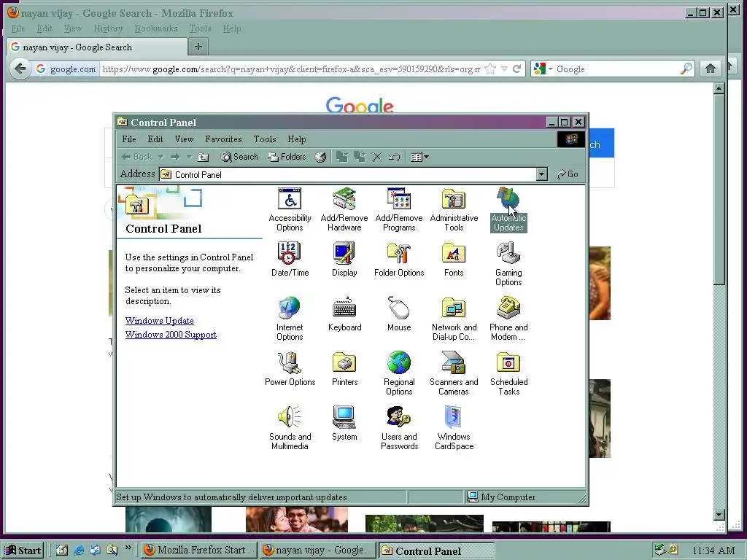Open the Fonts folder icon
The width and height of the screenshot is (747, 560).
[454, 260]
